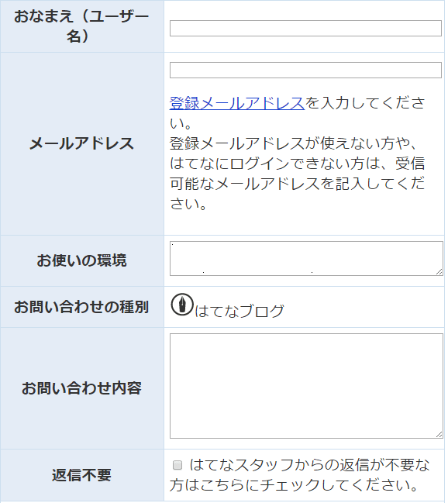Image resolution: width=448 pixels, height=503 pixels.
Task: Click resize handle of お使いの環境 textarea
Action: pyautogui.click(x=439, y=272)
